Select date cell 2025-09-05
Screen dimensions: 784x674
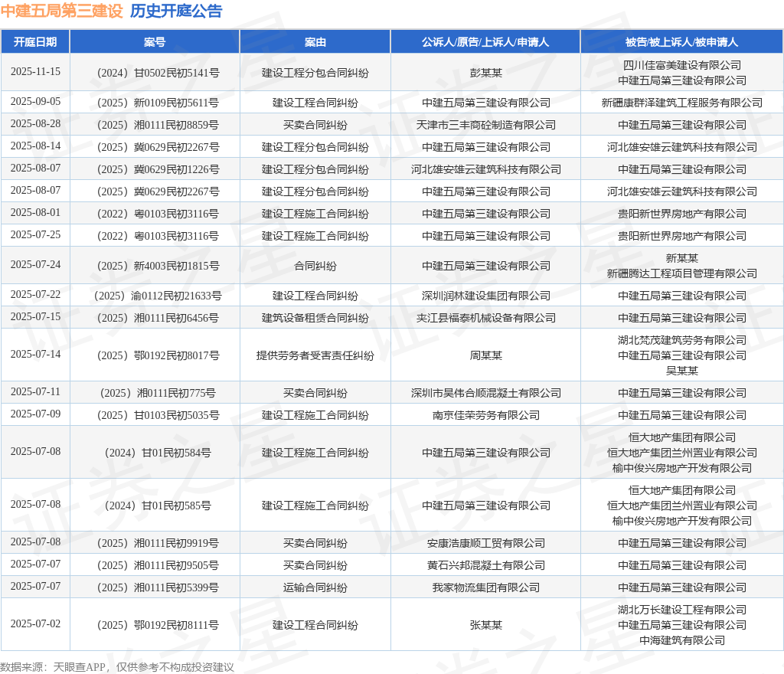tap(35, 102)
